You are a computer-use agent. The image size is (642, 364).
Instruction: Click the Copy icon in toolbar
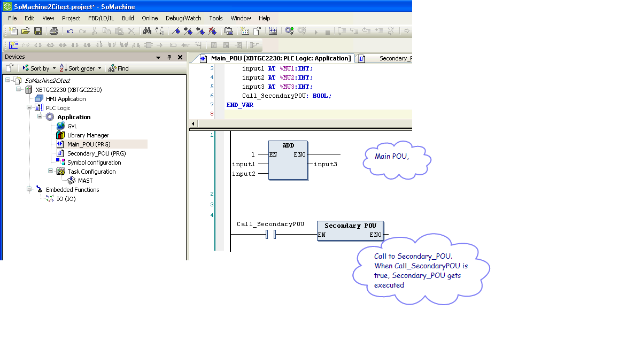[106, 31]
